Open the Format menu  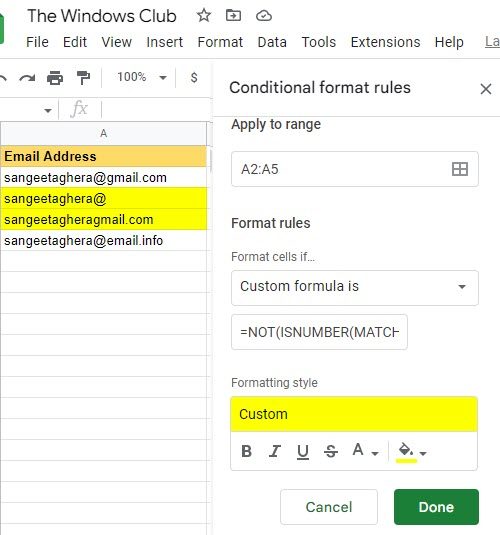[220, 42]
